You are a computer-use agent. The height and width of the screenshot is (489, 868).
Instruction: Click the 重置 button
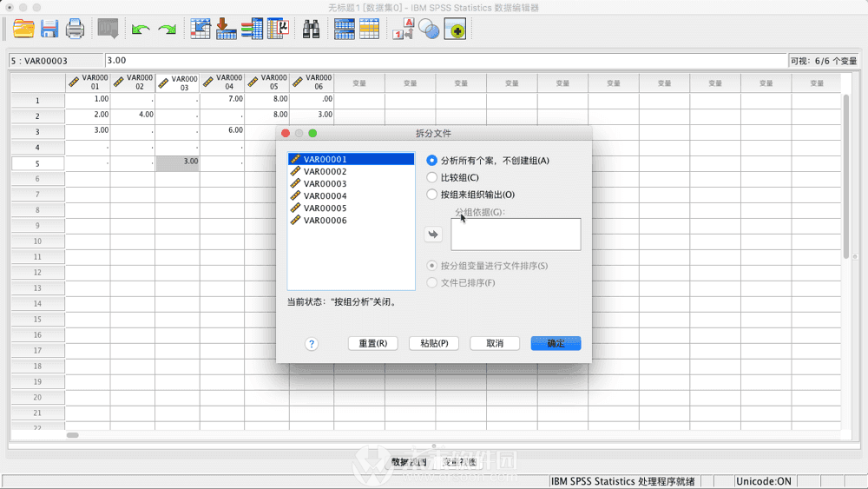pyautogui.click(x=372, y=343)
